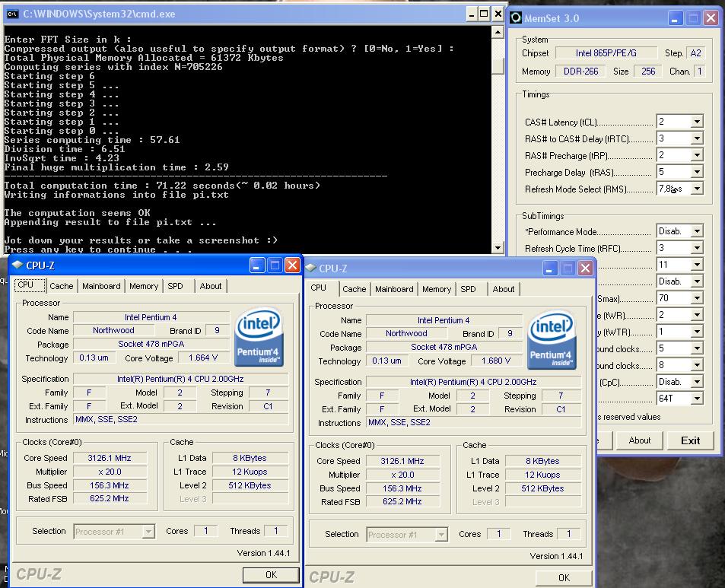The height and width of the screenshot is (588, 725).
Task: Open the (tWR) dropdown in MemSet
Action: click(x=697, y=315)
